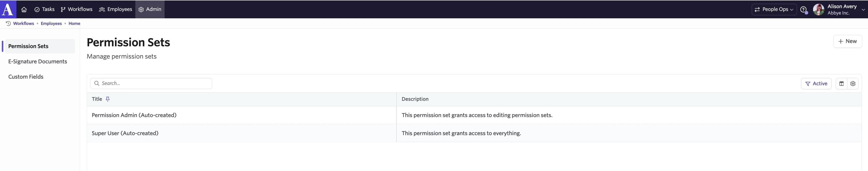
Task: Click the pin icon beside Title
Action: click(108, 99)
